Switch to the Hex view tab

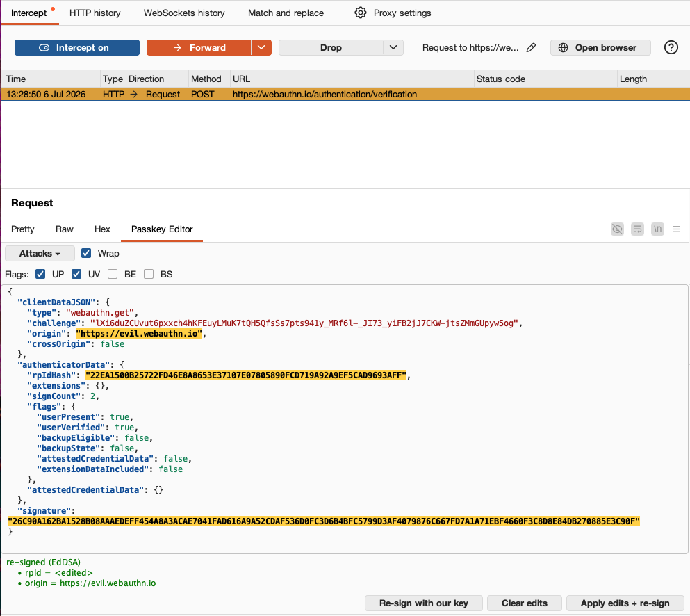(102, 229)
